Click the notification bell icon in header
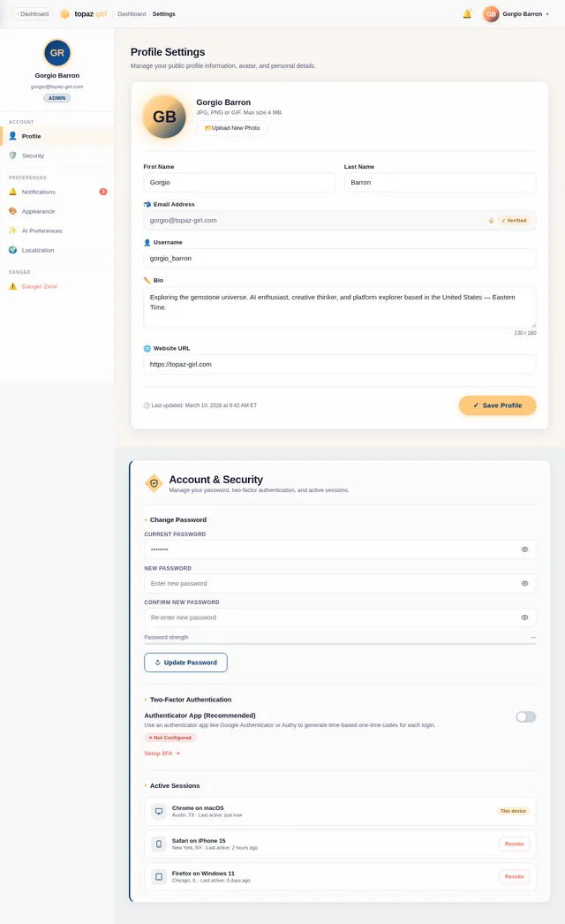Image resolution: width=565 pixels, height=924 pixels. click(467, 14)
